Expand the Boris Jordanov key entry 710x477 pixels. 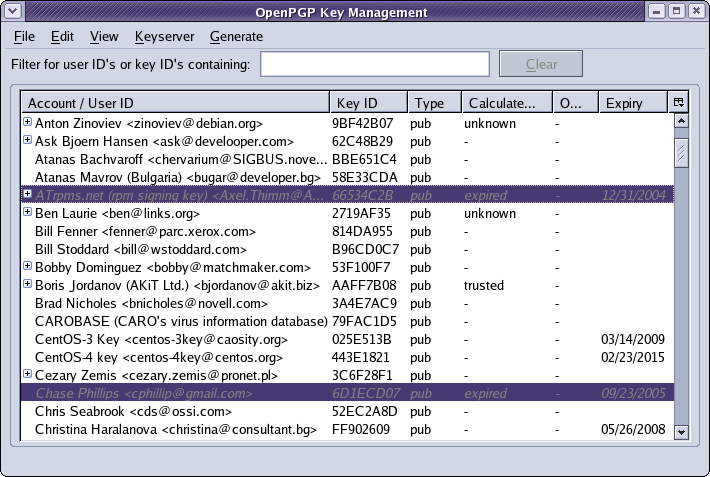28,284
